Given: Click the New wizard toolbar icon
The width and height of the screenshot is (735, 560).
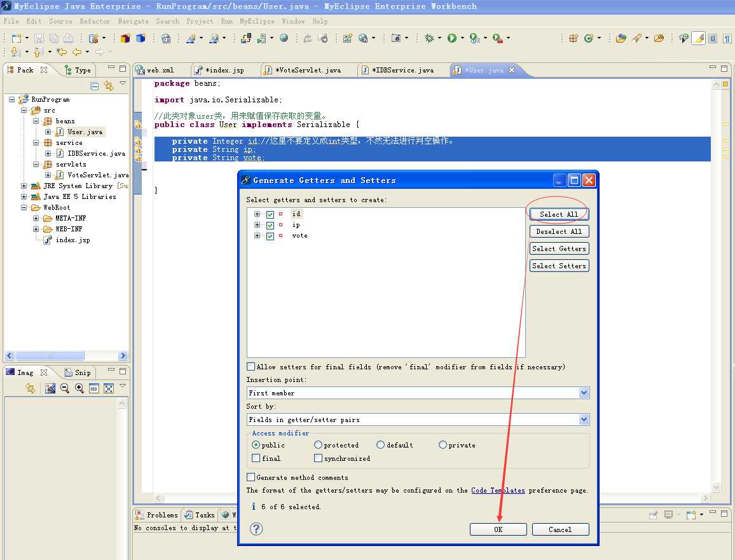Looking at the screenshot, I should [x=17, y=38].
